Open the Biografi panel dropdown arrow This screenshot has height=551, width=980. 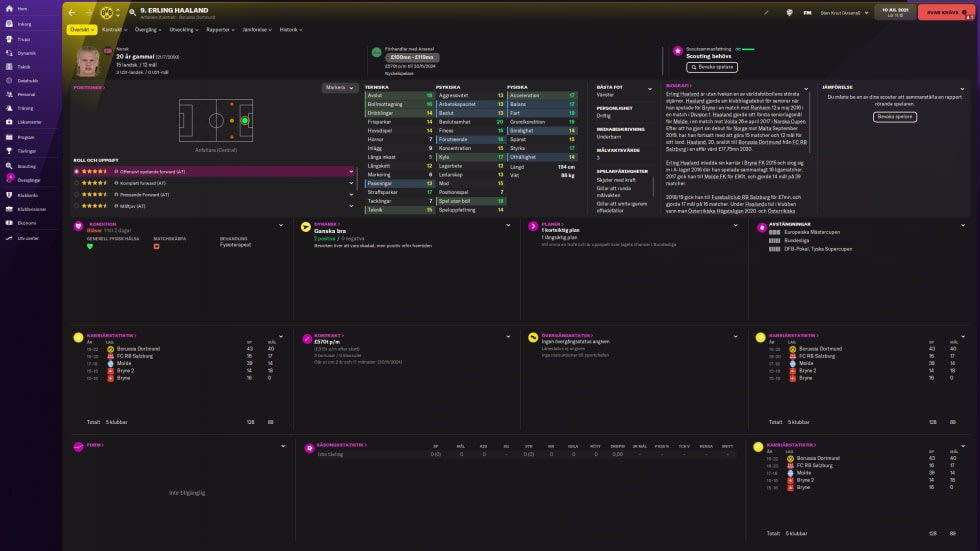click(806, 89)
